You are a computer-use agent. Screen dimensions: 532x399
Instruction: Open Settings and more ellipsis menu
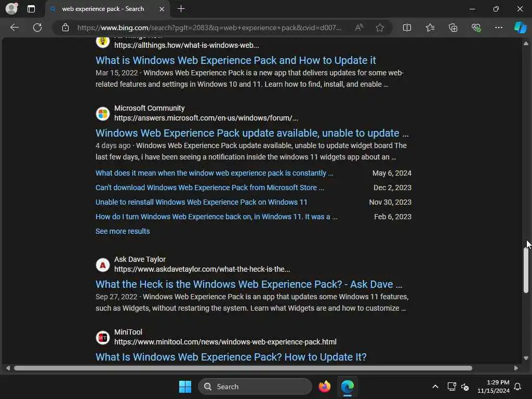[x=498, y=28]
